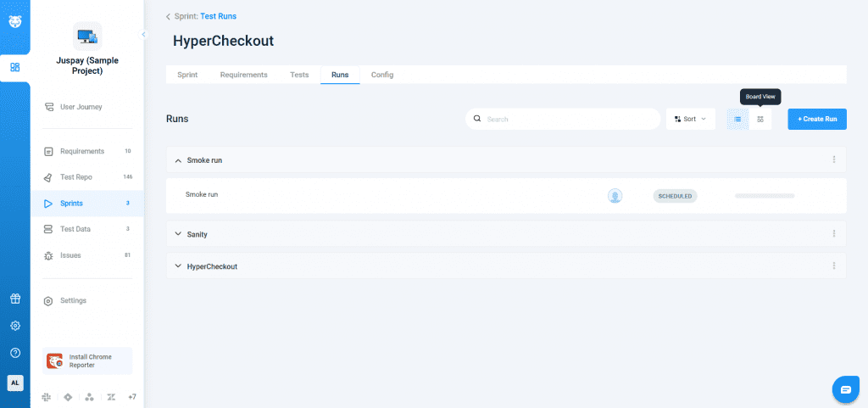Expand the Sanity run group
The height and width of the screenshot is (408, 868).
[178, 233]
